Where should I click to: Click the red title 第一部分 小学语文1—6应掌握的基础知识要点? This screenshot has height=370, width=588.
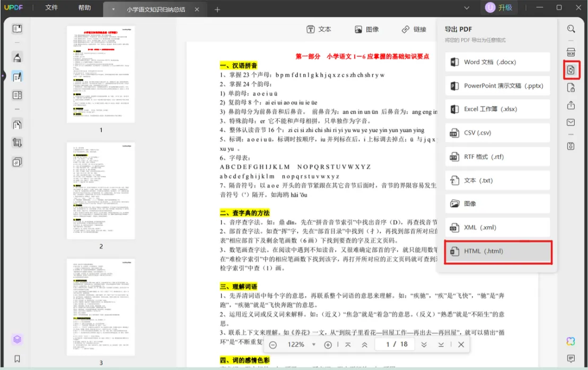[x=362, y=56]
